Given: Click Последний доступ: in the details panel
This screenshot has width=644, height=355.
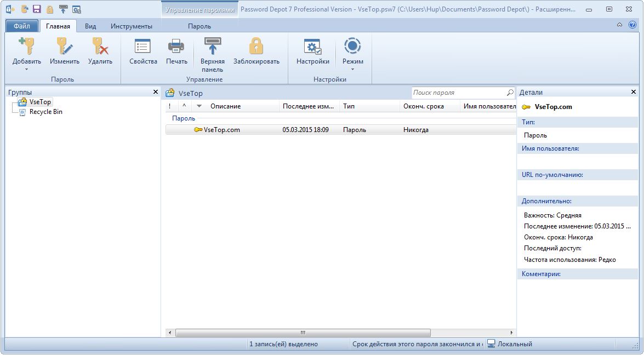Looking at the screenshot, I should coord(552,248).
